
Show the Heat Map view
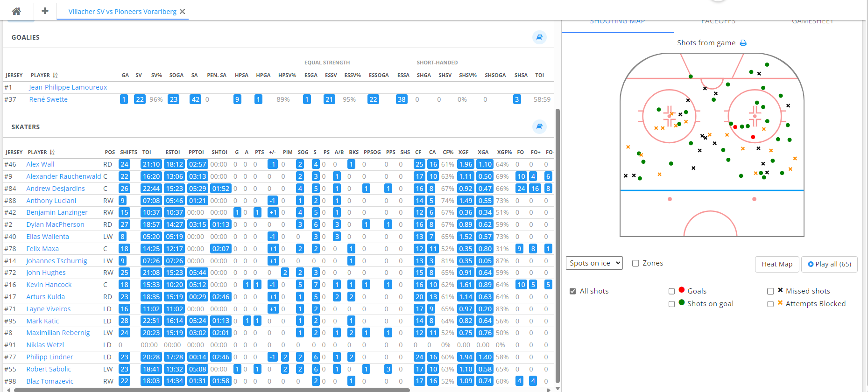[x=777, y=264]
